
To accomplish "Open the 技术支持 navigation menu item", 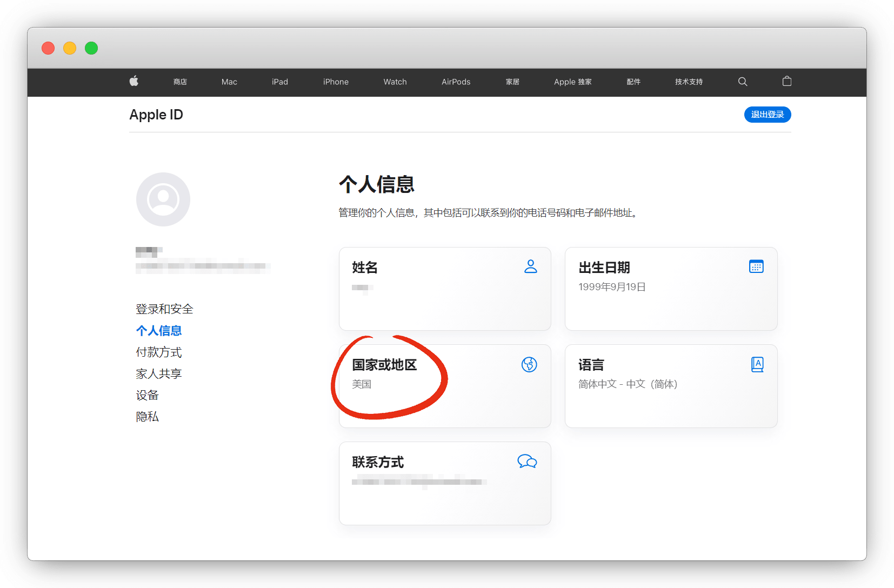I will pyautogui.click(x=689, y=82).
